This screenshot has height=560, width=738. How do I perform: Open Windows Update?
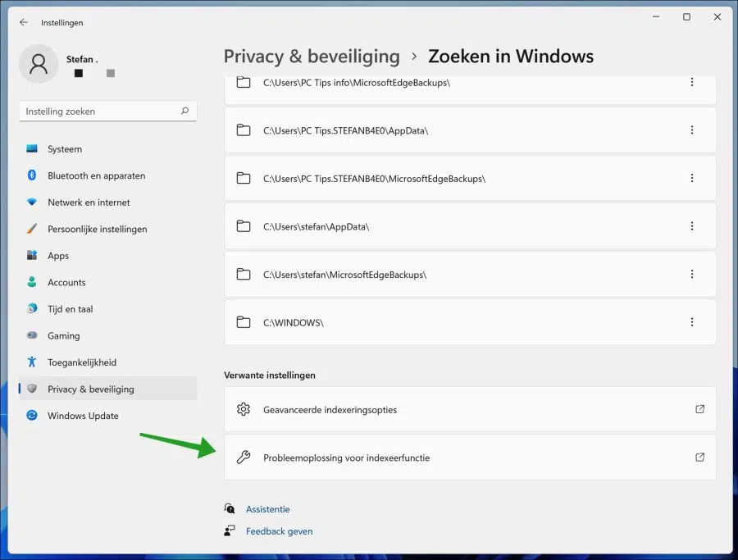point(107,416)
